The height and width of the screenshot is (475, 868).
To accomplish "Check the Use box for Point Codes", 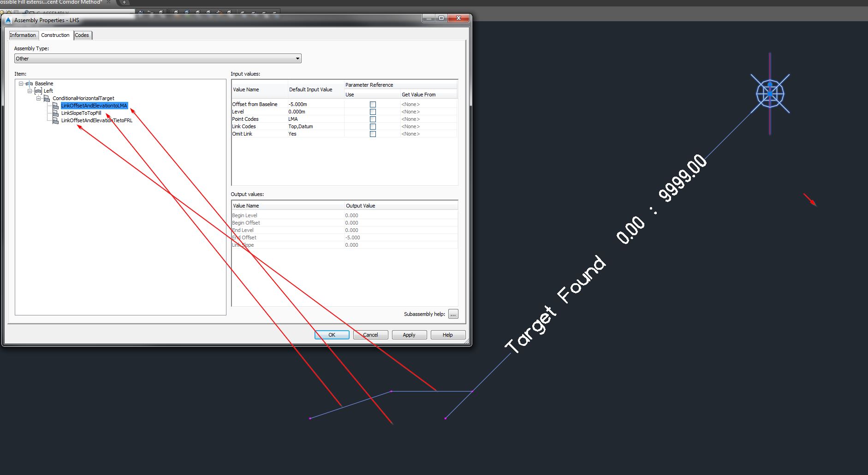I will [x=372, y=119].
